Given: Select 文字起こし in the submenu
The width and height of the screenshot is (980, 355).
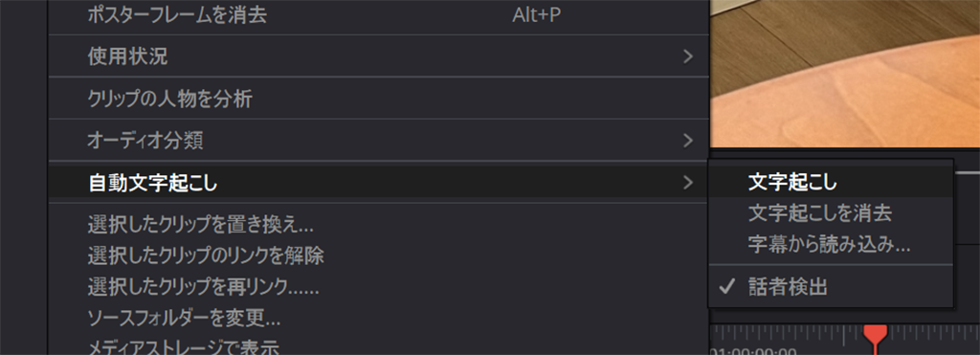Looking at the screenshot, I should 831,182.
